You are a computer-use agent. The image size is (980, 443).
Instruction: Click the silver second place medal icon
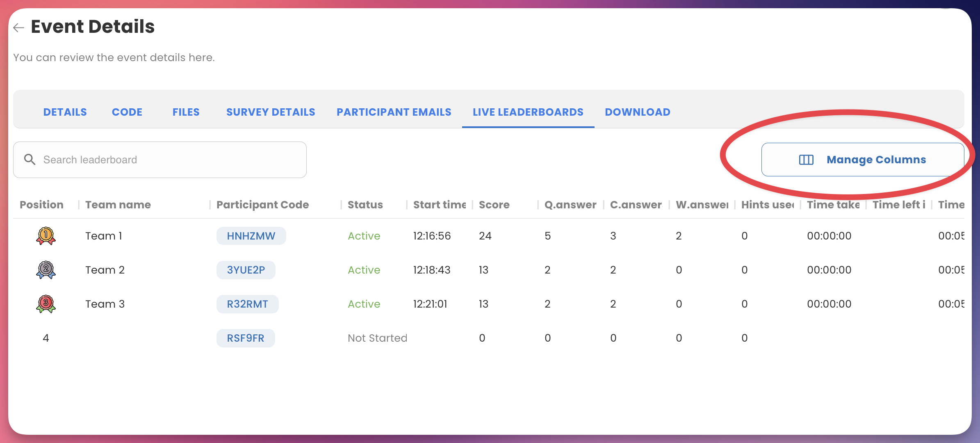46,270
